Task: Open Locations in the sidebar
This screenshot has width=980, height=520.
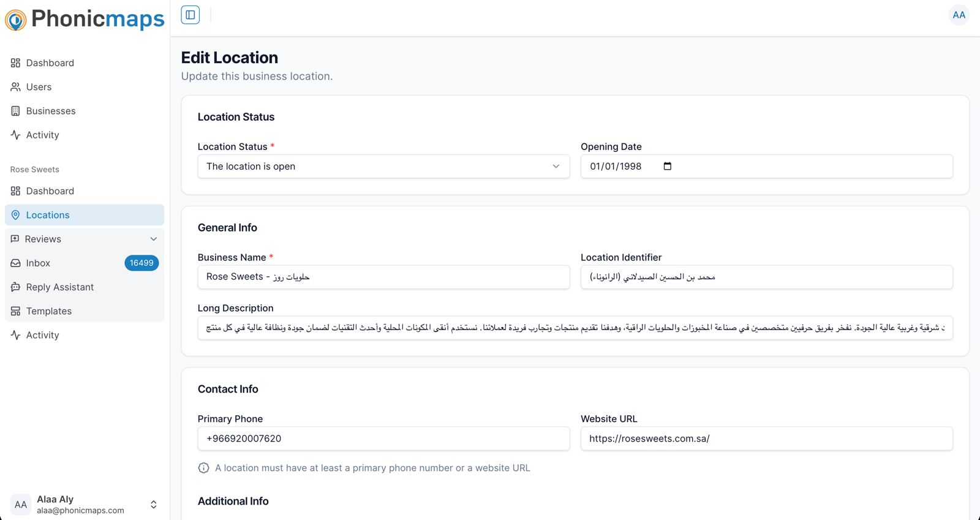Action: pos(48,215)
